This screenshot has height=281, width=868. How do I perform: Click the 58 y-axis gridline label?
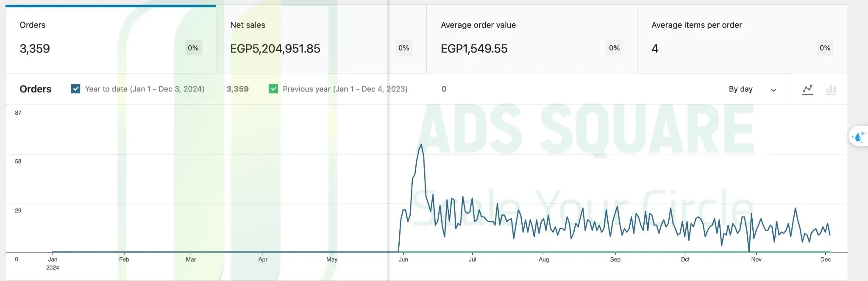point(18,161)
